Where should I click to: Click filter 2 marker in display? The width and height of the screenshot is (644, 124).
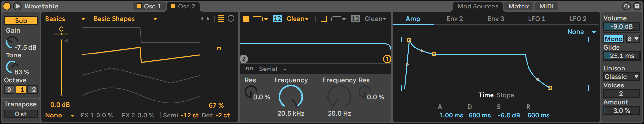(x=244, y=59)
